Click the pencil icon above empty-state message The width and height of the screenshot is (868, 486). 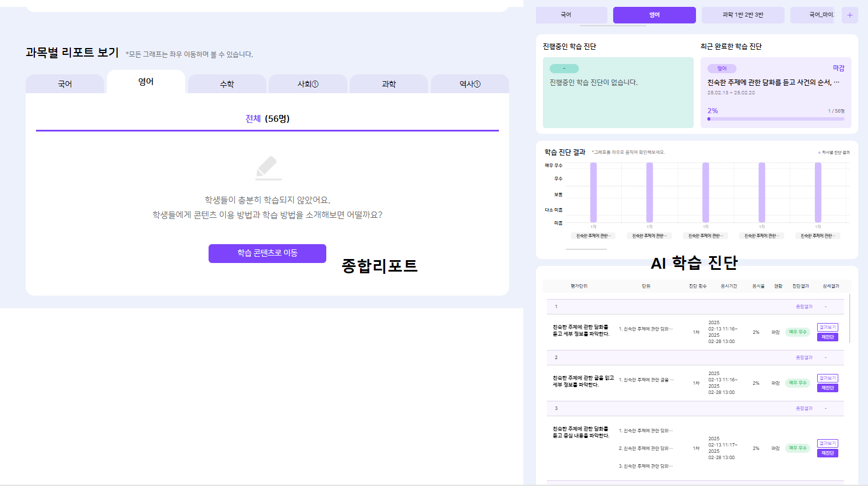(267, 168)
